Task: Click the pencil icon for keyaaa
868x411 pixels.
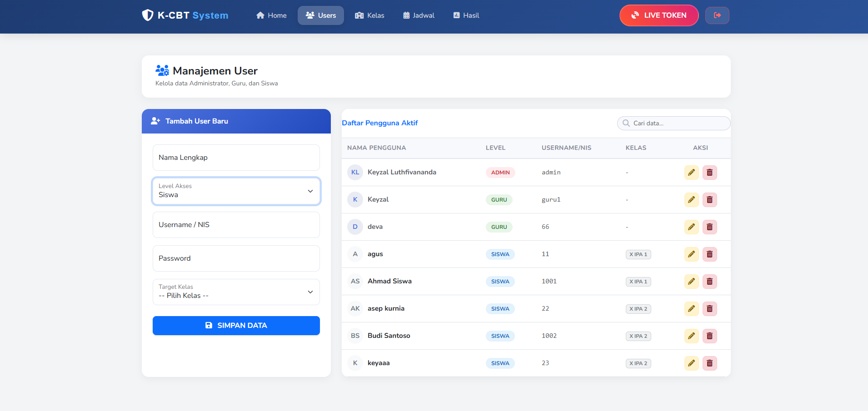Action: click(691, 363)
